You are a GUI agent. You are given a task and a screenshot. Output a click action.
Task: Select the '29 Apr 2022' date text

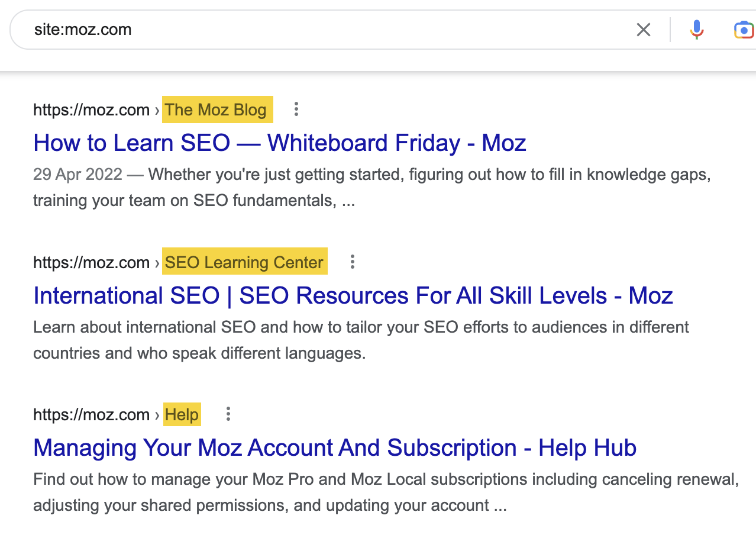[77, 174]
